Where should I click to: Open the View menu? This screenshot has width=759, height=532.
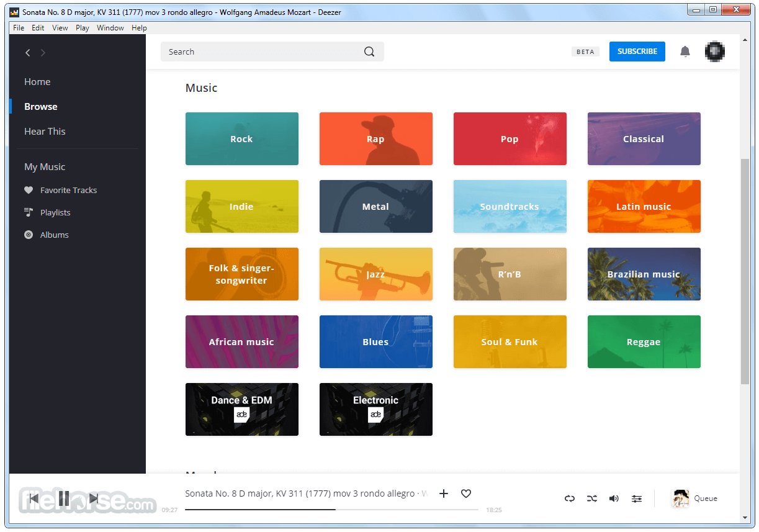[60, 28]
